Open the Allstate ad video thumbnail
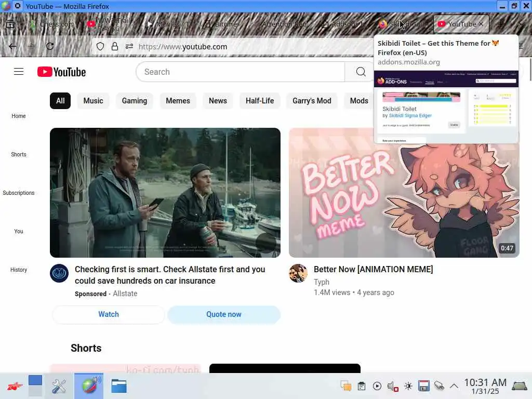This screenshot has height=399, width=532. click(x=165, y=193)
